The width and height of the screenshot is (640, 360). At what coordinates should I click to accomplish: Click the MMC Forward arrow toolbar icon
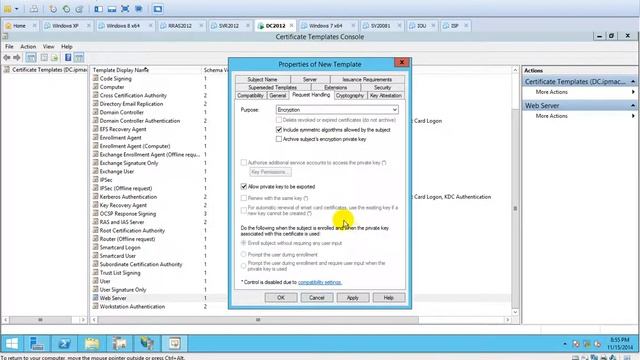(x=17, y=58)
